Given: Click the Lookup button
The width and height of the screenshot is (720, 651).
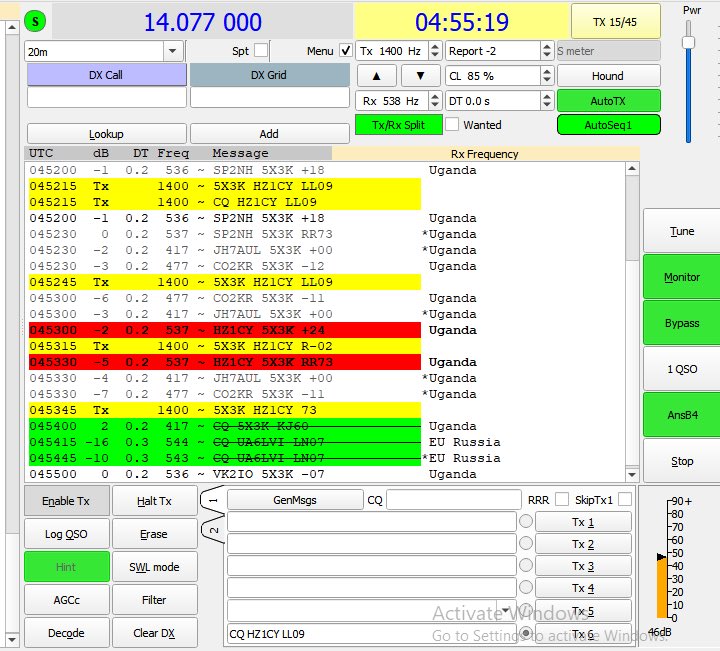Looking at the screenshot, I should pyautogui.click(x=107, y=134).
